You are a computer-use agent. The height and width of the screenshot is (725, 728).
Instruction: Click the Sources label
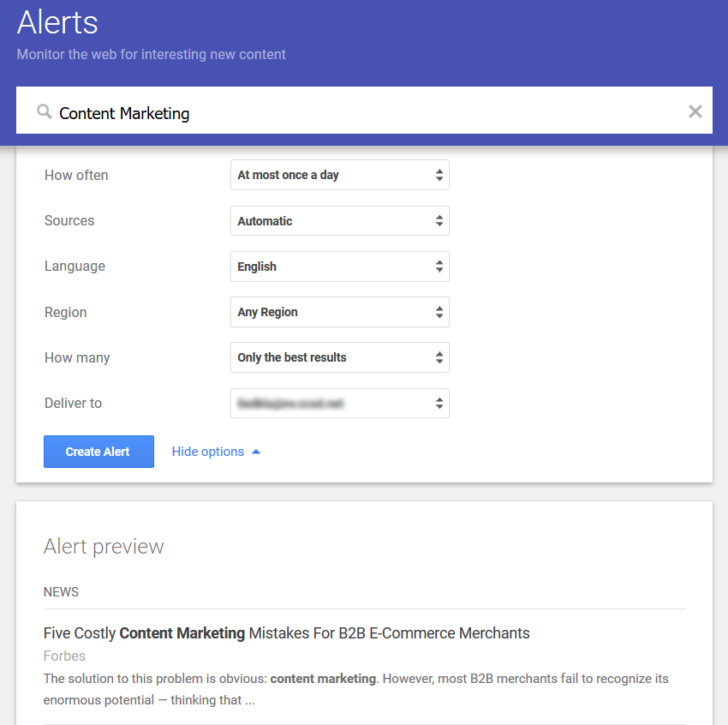click(x=69, y=220)
